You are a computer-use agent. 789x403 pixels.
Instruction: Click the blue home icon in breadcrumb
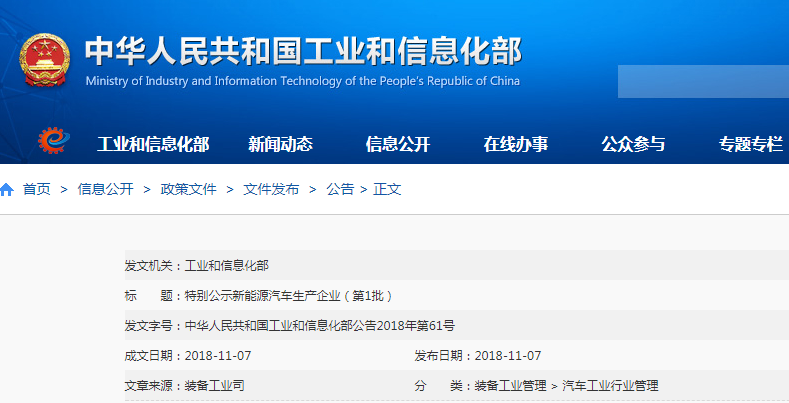click(x=7, y=189)
